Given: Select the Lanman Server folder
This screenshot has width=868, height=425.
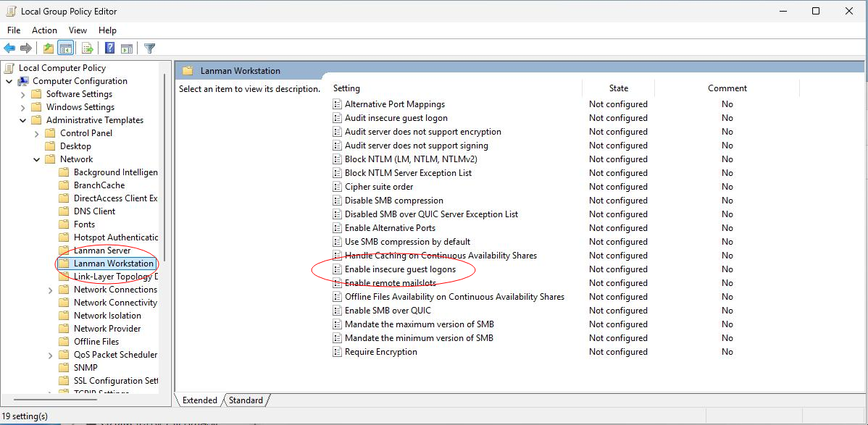Looking at the screenshot, I should tap(102, 251).
